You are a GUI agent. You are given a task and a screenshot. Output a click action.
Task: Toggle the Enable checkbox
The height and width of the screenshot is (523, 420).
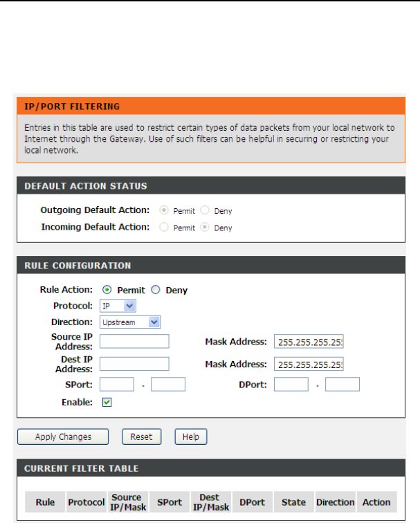point(107,402)
